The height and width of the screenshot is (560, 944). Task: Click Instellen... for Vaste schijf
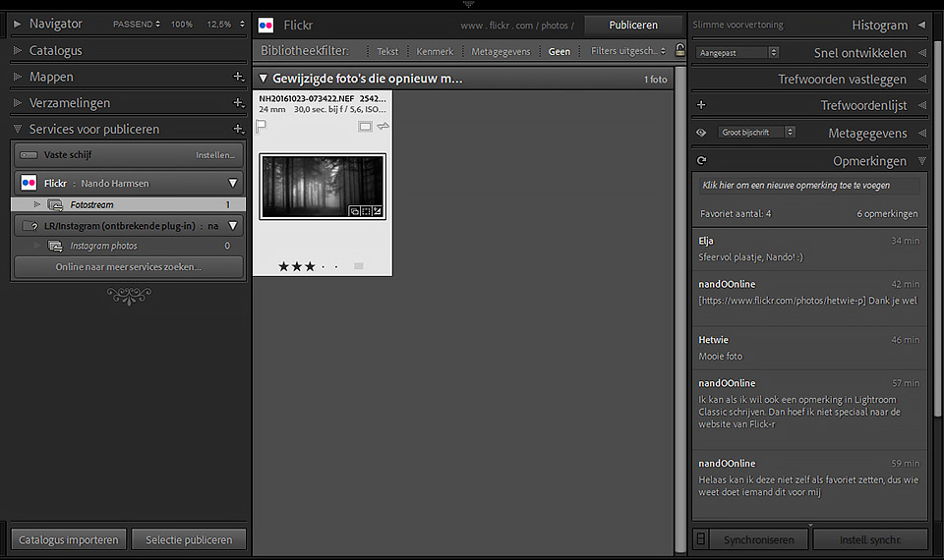(215, 155)
